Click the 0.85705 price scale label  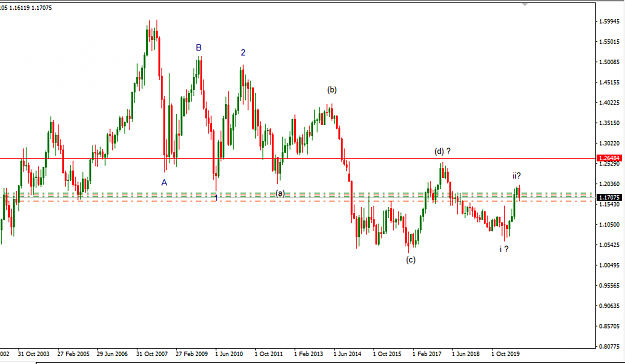pyautogui.click(x=609, y=326)
